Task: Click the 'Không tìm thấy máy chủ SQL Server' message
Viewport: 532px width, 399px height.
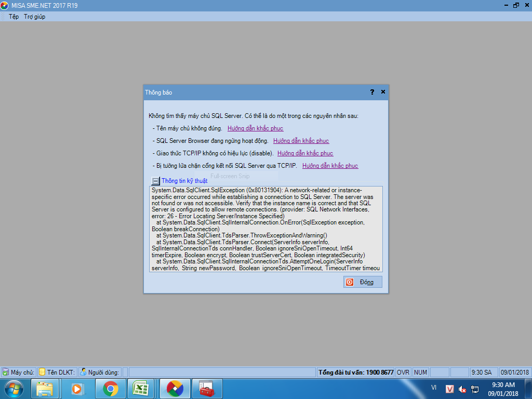Action: pyautogui.click(x=254, y=116)
